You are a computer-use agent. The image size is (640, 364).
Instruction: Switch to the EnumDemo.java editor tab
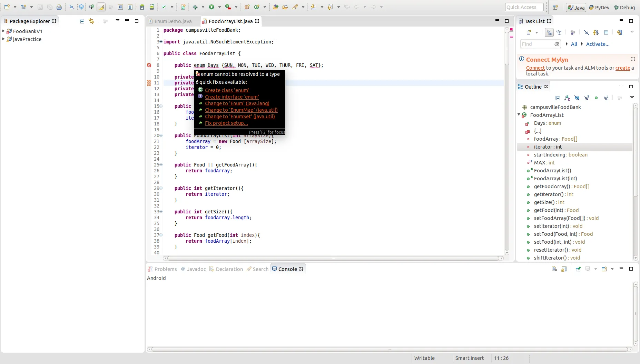pos(173,21)
